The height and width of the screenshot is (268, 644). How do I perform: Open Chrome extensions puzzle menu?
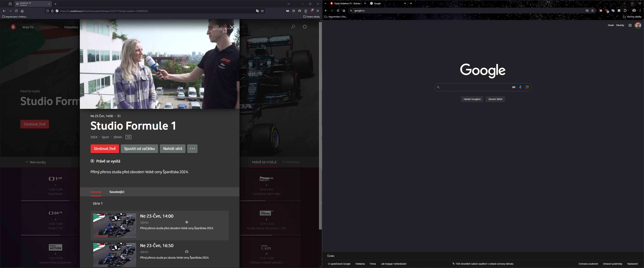click(625, 11)
